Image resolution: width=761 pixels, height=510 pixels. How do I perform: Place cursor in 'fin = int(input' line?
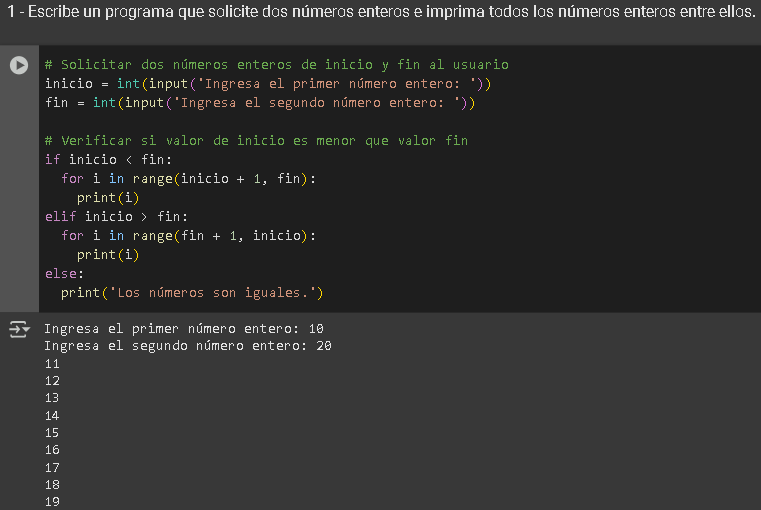tap(260, 102)
